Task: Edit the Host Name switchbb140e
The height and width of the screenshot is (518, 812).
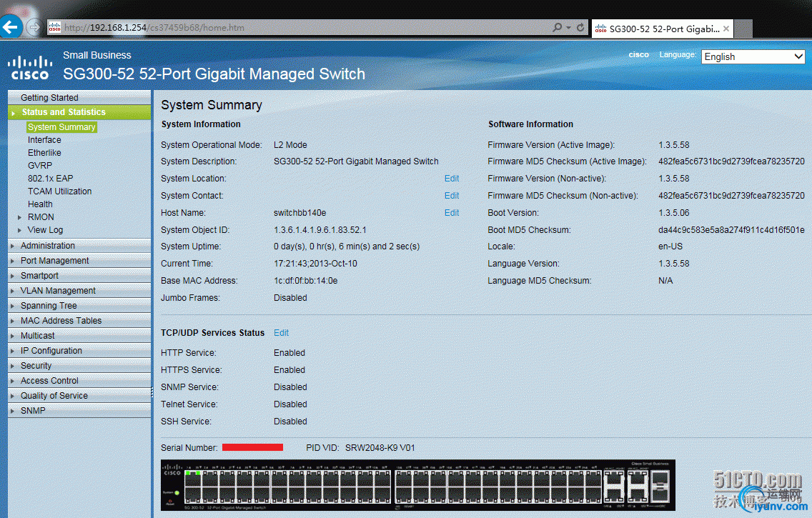Action: [452, 213]
